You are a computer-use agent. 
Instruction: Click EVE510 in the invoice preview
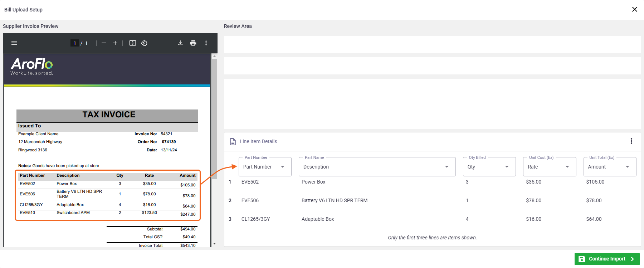pos(27,213)
